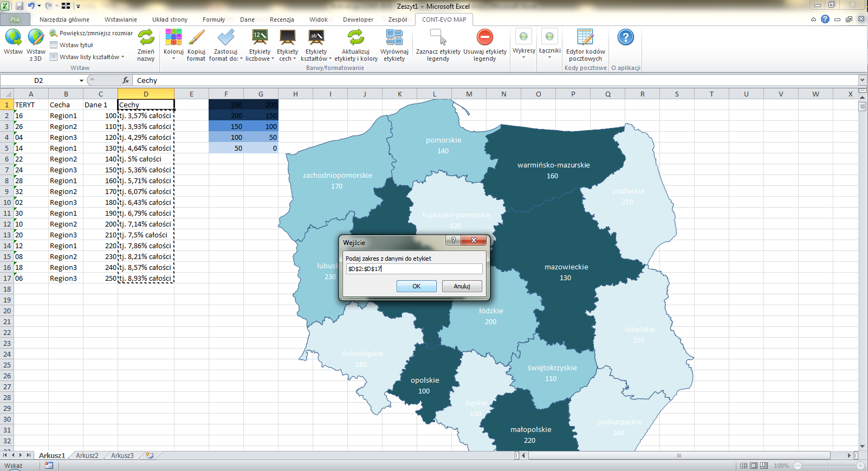
Task: Click the macro record icon in status bar
Action: pos(49,466)
